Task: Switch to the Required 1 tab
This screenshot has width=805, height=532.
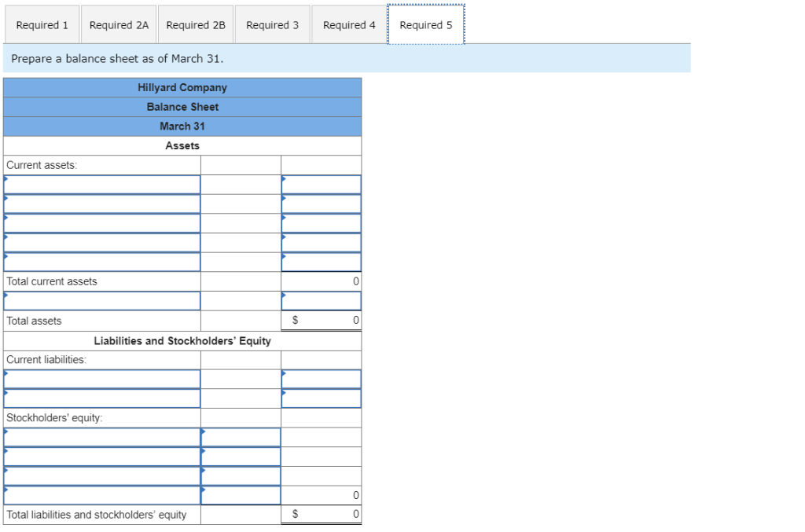Action: coord(42,24)
